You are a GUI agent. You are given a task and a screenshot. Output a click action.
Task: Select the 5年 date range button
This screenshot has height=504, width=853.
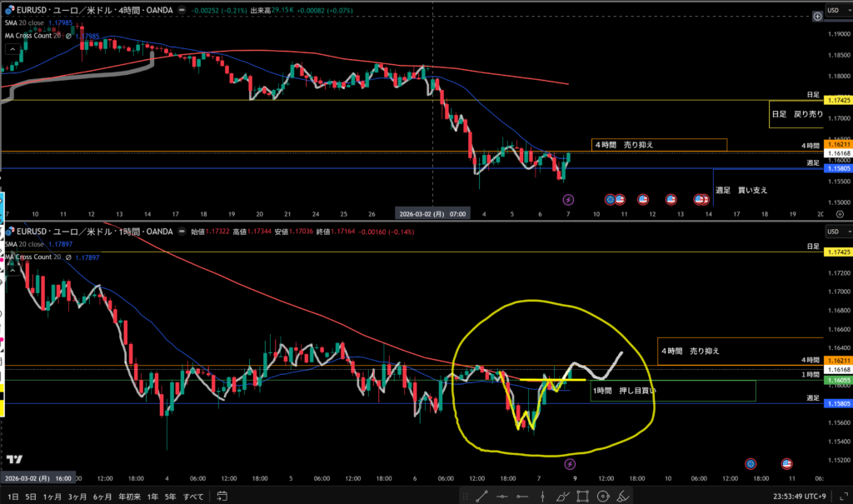pos(170,497)
